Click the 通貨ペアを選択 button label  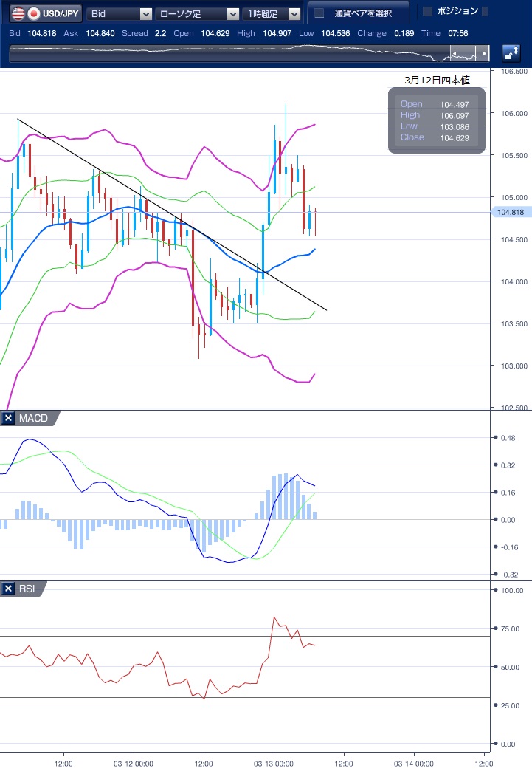(x=362, y=13)
